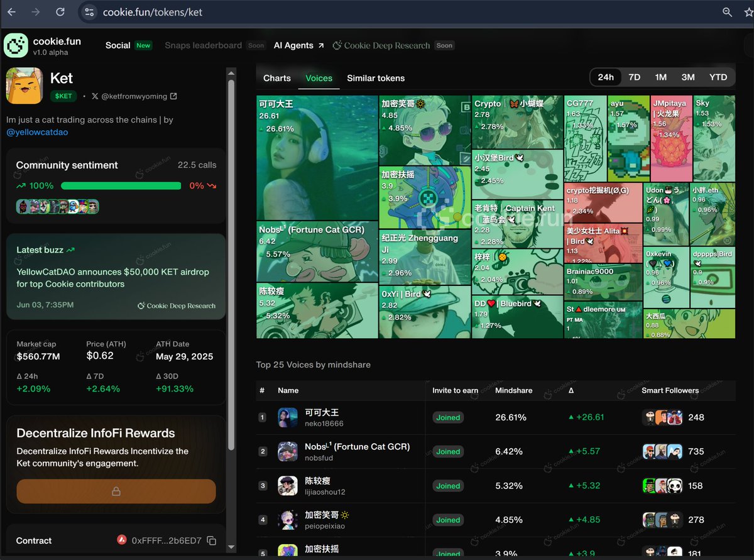Open the 纪正光 Zhengguang Ji treemap tile

point(425,257)
